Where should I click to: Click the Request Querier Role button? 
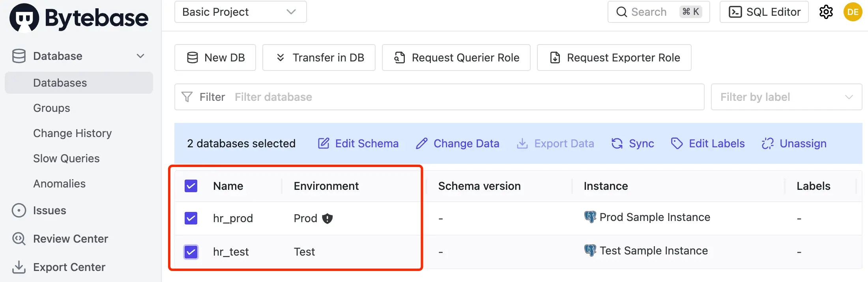click(456, 58)
